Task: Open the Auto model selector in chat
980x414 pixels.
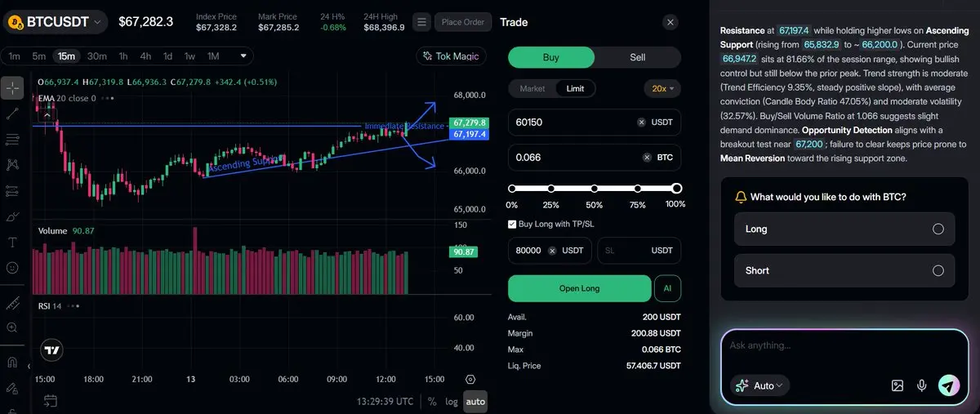Action: [x=761, y=385]
